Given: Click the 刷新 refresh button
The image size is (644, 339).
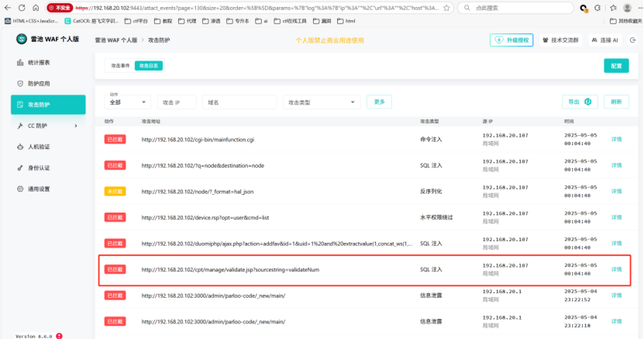Looking at the screenshot, I should [616, 102].
